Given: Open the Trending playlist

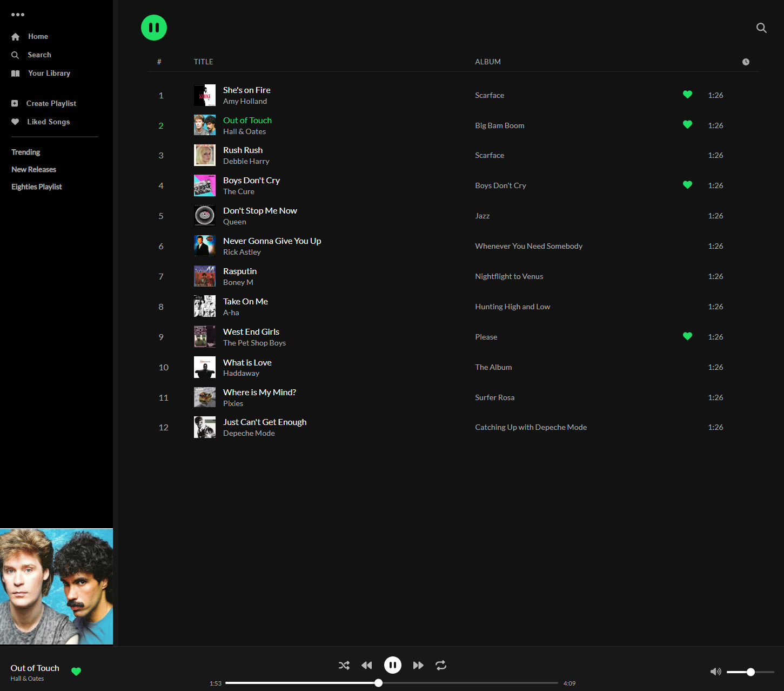Looking at the screenshot, I should 26,152.
